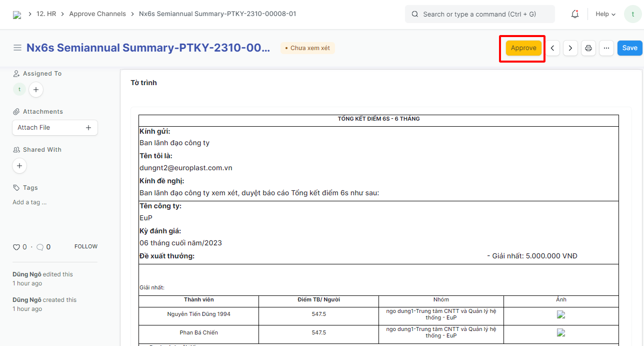Viewport: 644px width, 346px height.
Task: Print this document using printer icon
Action: (x=588, y=48)
